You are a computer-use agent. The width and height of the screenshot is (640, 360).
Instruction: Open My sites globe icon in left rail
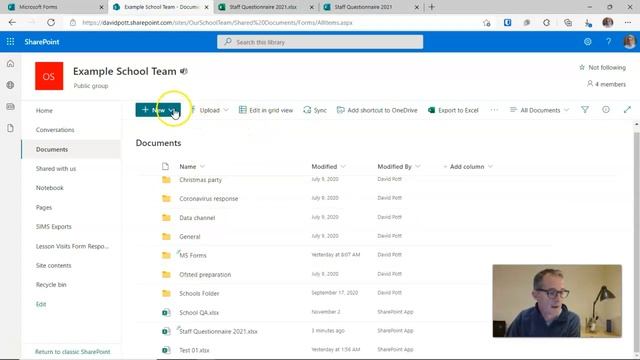point(11,85)
